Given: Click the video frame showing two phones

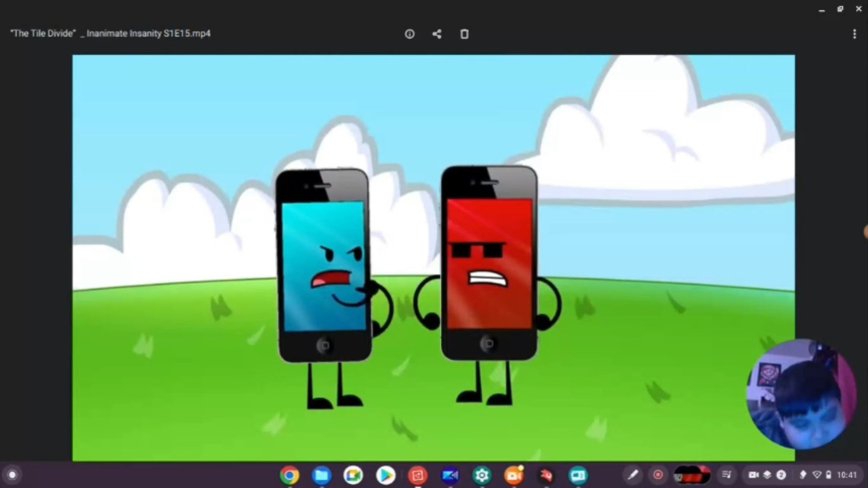Looking at the screenshot, I should click(434, 258).
